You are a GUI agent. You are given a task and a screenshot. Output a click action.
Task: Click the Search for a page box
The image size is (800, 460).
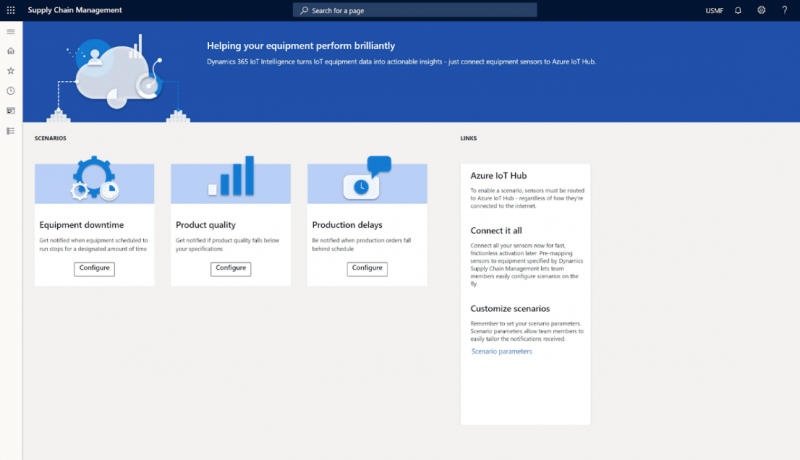tap(415, 10)
